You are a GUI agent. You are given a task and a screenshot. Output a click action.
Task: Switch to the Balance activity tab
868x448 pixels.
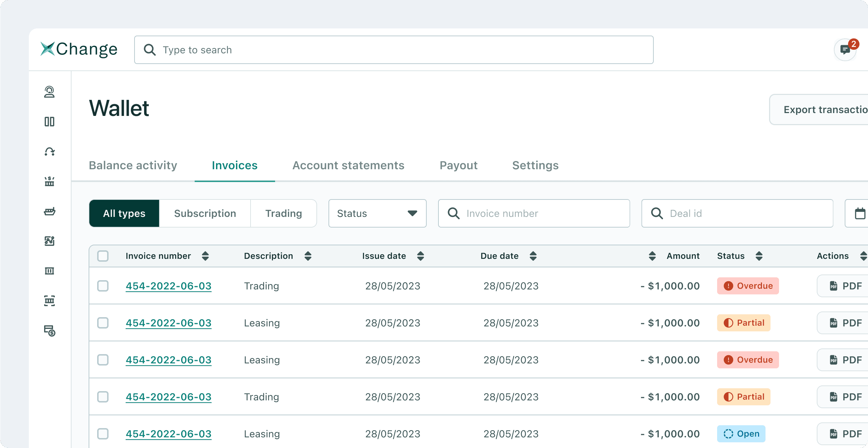point(133,165)
